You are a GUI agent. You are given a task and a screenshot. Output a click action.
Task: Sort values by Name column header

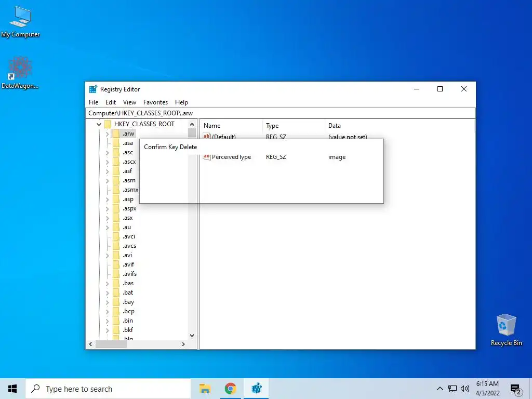tap(231, 126)
